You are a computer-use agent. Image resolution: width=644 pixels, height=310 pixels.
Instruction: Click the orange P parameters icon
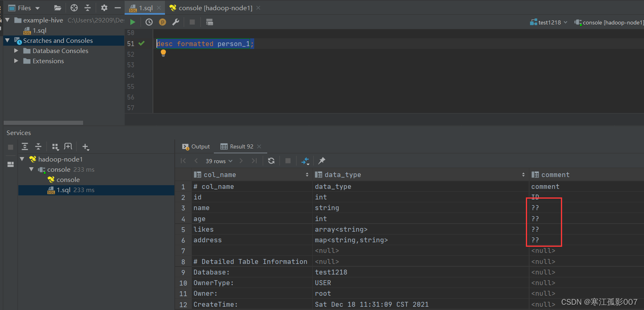click(163, 22)
